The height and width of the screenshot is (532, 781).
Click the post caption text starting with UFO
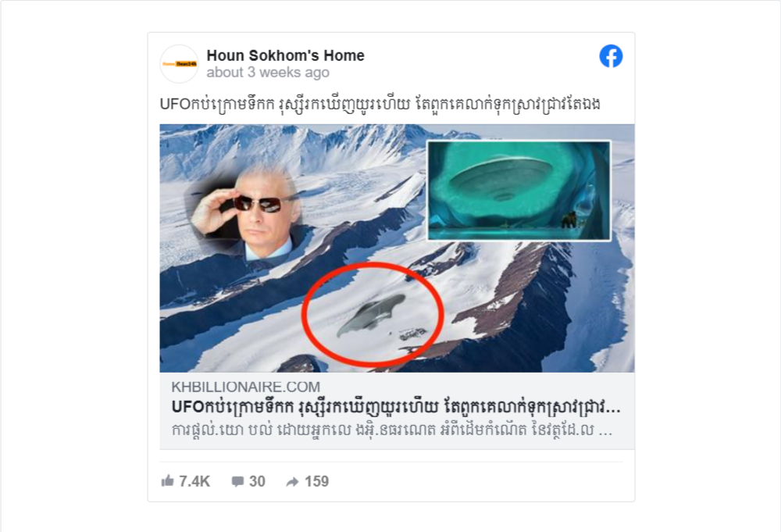click(x=380, y=104)
